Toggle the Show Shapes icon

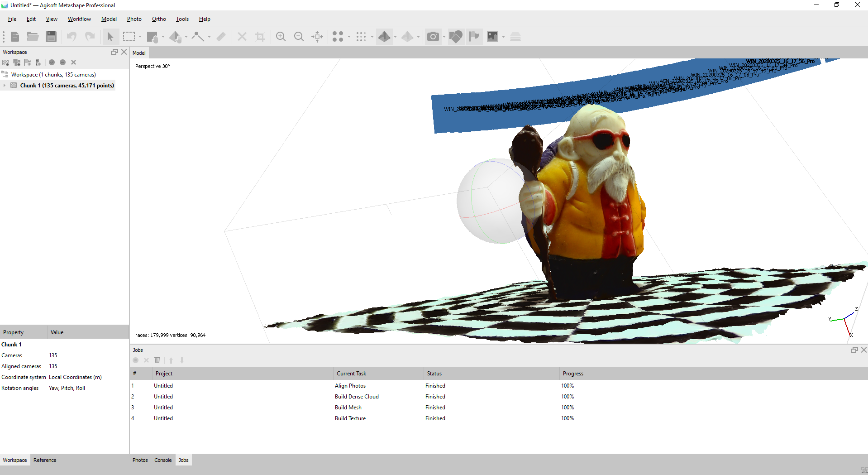click(x=456, y=37)
